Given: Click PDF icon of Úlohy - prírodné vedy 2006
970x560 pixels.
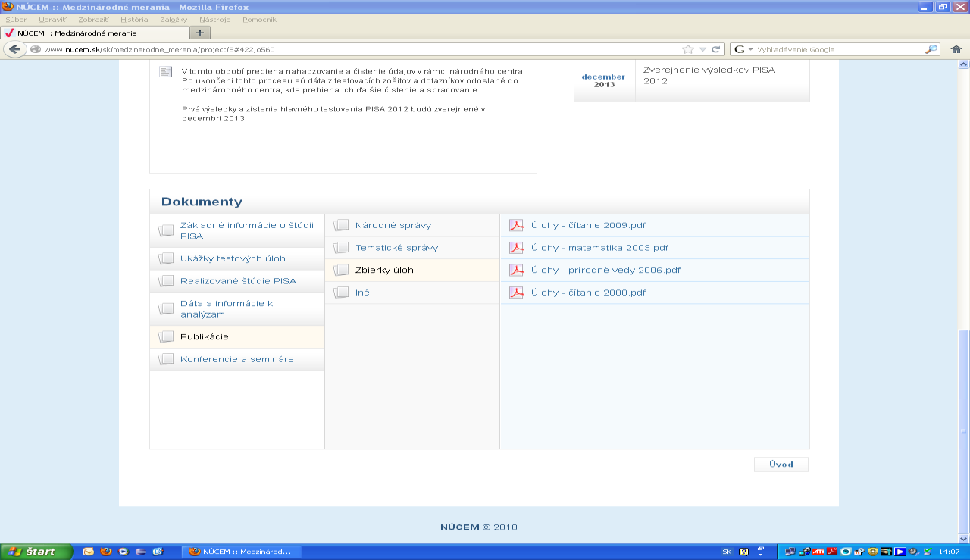Looking at the screenshot, I should point(516,270).
